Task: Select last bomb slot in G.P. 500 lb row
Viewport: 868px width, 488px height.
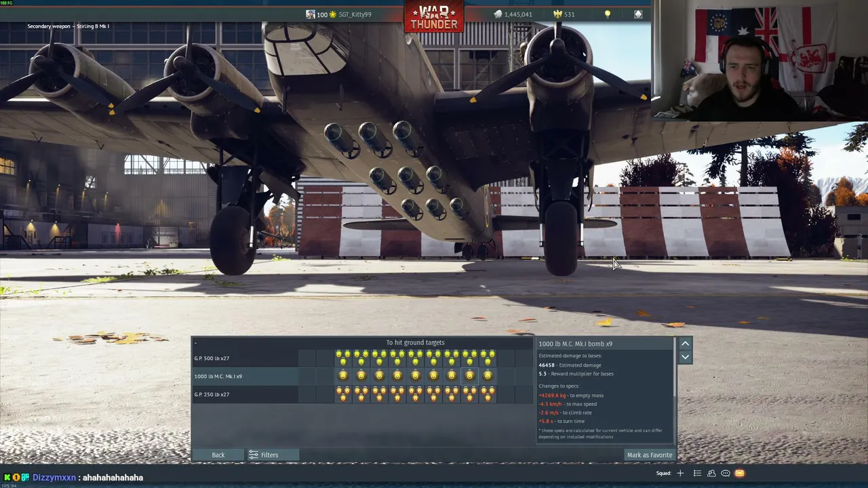Action: pos(488,358)
